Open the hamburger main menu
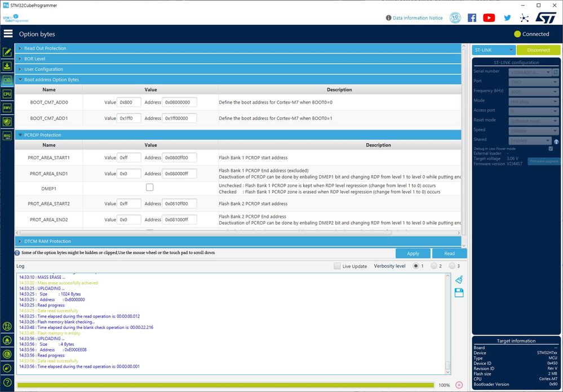The width and height of the screenshot is (563, 392). tap(8, 34)
